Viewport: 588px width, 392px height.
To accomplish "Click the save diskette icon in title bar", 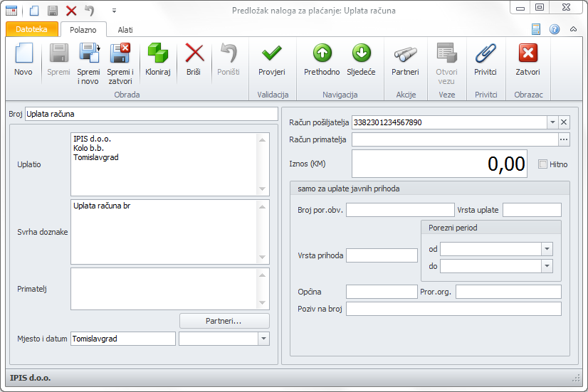I will 53,11.
